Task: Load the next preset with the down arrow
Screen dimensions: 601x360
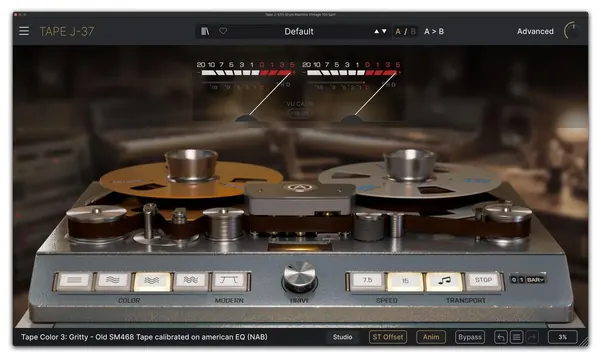Action: click(384, 31)
